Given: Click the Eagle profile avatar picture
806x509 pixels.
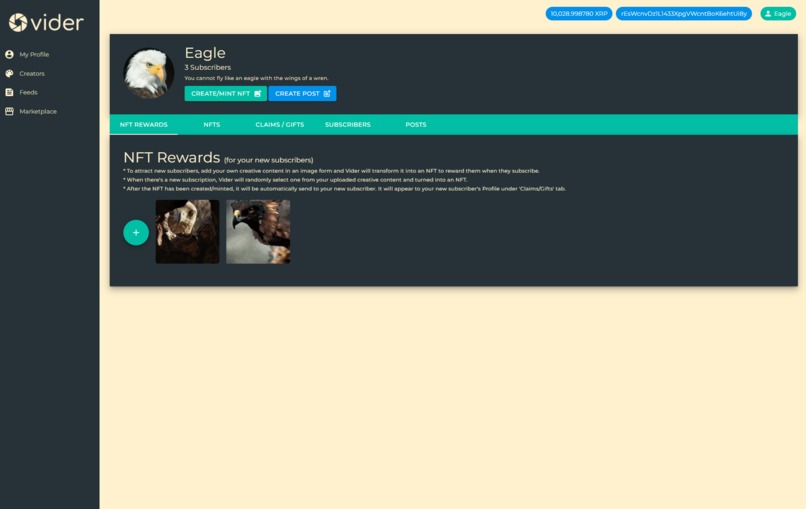Looking at the screenshot, I should [149, 74].
